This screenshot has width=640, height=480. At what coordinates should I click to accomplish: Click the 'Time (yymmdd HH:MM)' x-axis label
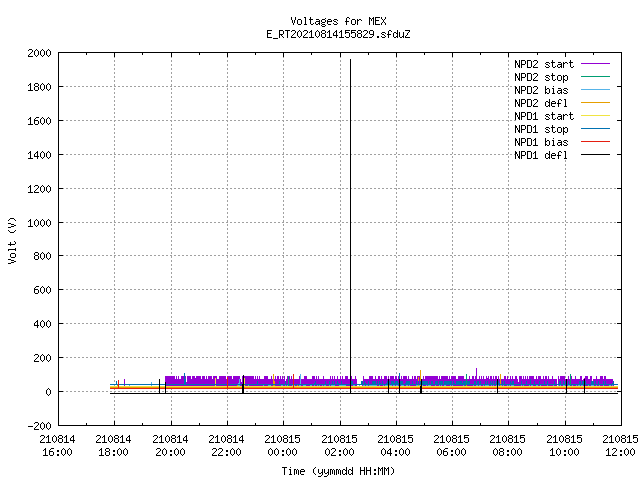click(x=338, y=471)
